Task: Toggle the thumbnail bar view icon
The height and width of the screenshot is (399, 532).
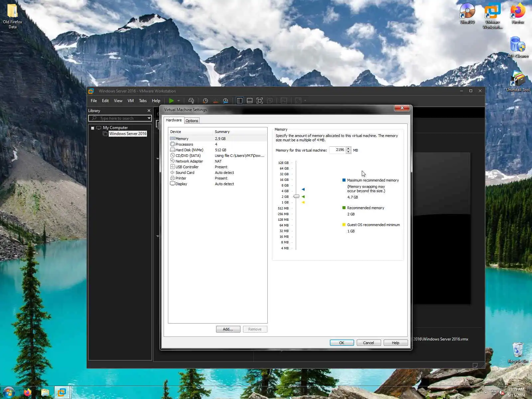Action: (250, 101)
